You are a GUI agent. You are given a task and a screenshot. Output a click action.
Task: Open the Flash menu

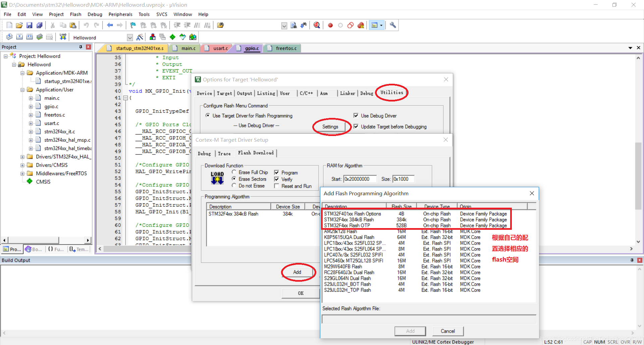(x=75, y=14)
